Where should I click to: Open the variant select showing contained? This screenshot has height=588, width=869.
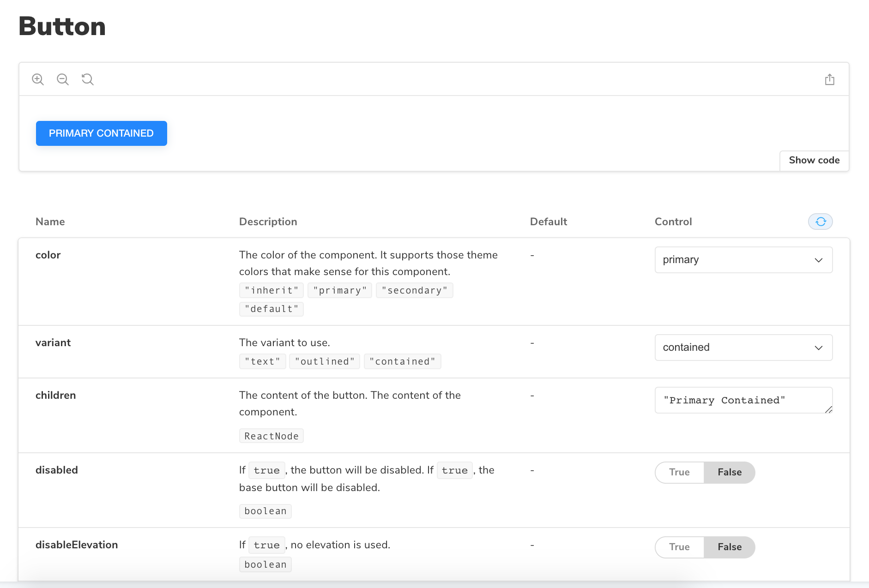click(734, 348)
